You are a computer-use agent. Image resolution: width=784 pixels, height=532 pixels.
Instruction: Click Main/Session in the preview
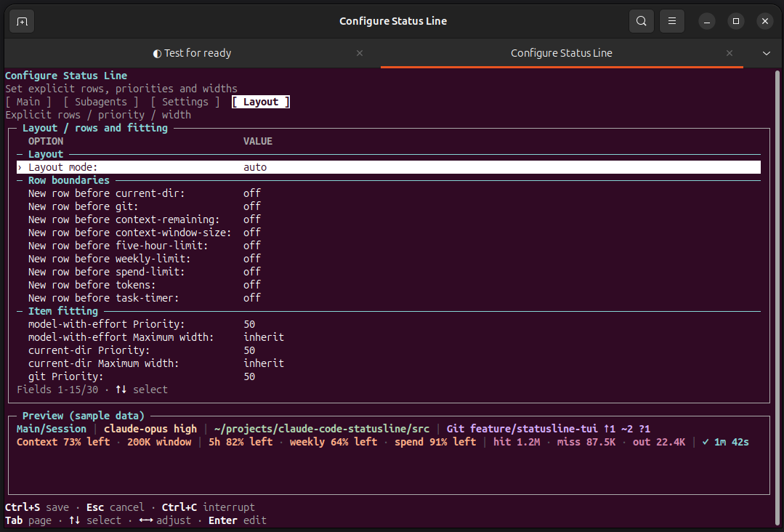pyautogui.click(x=52, y=429)
